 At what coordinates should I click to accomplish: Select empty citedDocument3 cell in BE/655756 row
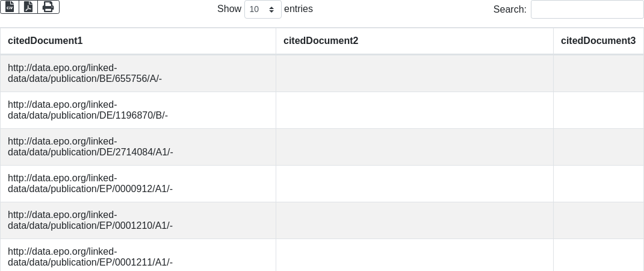click(x=598, y=73)
